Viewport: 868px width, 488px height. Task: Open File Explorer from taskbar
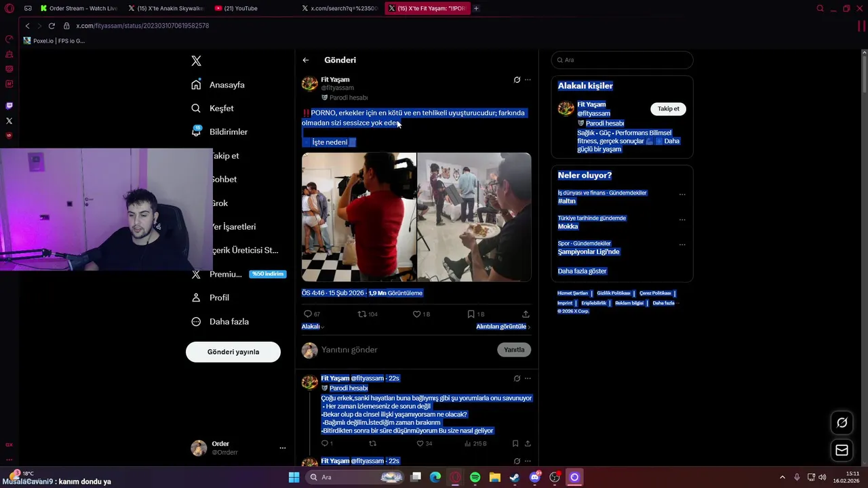(495, 477)
